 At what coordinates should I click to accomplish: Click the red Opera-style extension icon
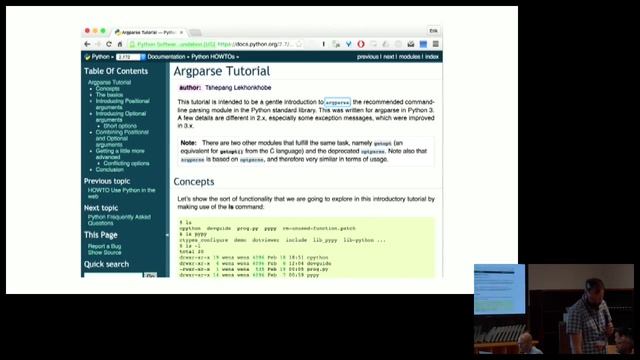click(361, 44)
